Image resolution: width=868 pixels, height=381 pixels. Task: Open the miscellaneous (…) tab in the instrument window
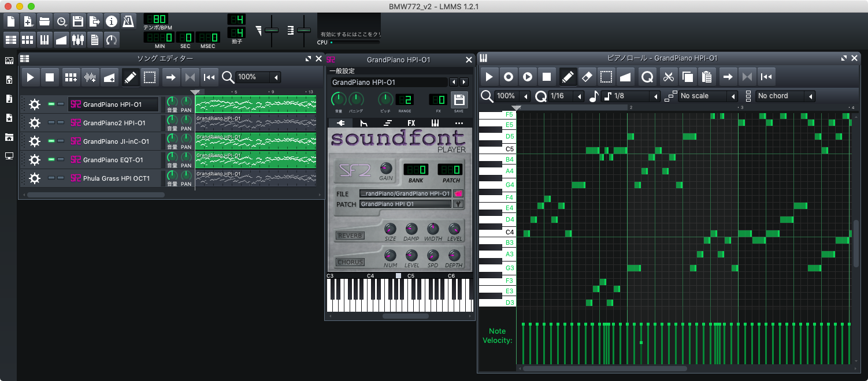pos(459,123)
